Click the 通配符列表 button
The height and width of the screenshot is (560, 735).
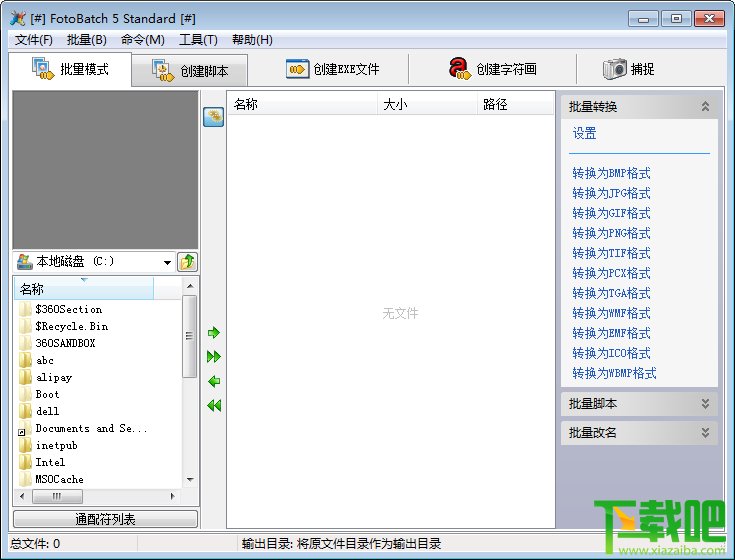[105, 519]
